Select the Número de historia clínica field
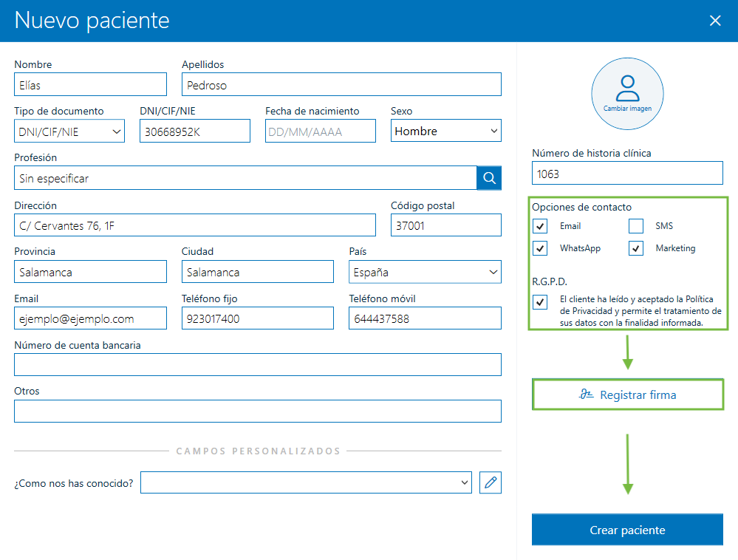The width and height of the screenshot is (738, 560). point(627,173)
